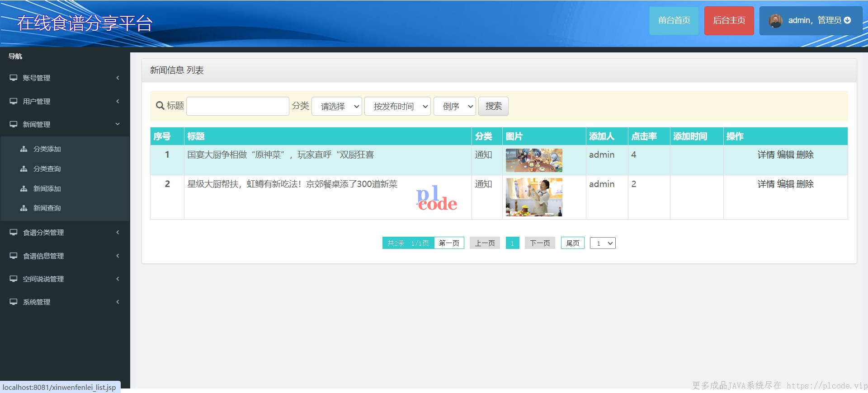868x393 pixels.
Task: Click the monitor icon beside 系统管理
Action: 14,302
